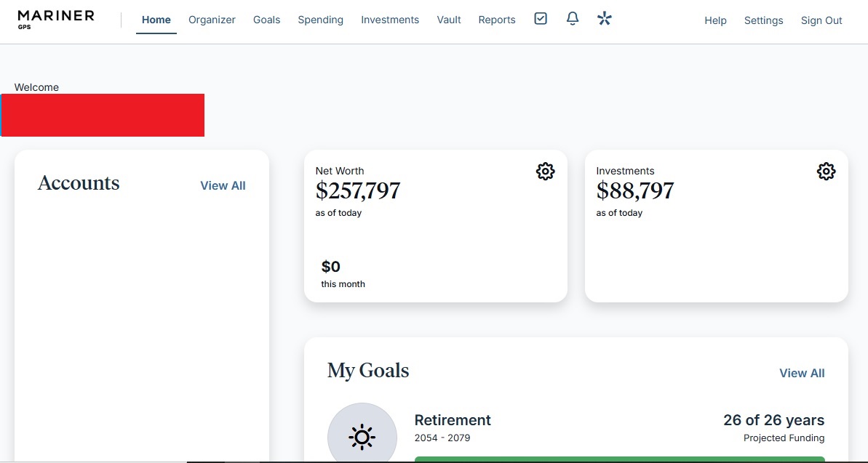
Task: Select the Retirement goal title
Action: tap(453, 420)
